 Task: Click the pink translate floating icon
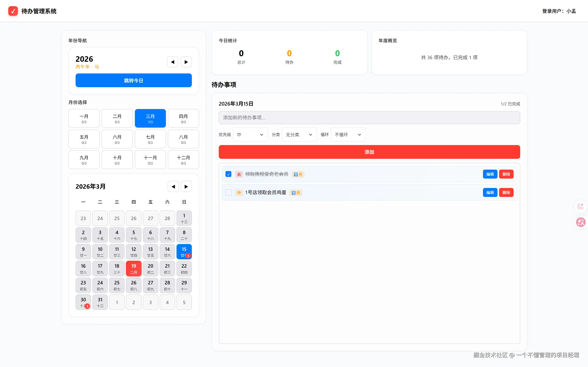(x=581, y=222)
